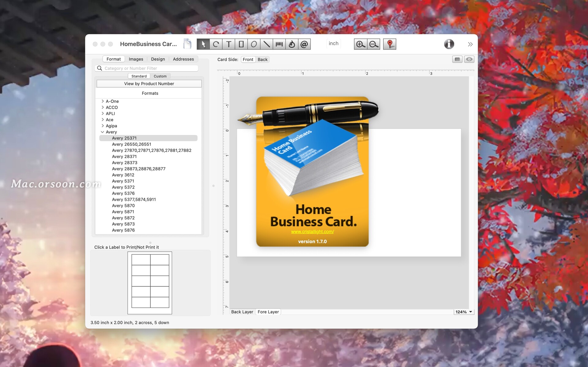Viewport: 588px width, 367px height.
Task: Click the document proxy icon in title bar
Action: point(187,44)
